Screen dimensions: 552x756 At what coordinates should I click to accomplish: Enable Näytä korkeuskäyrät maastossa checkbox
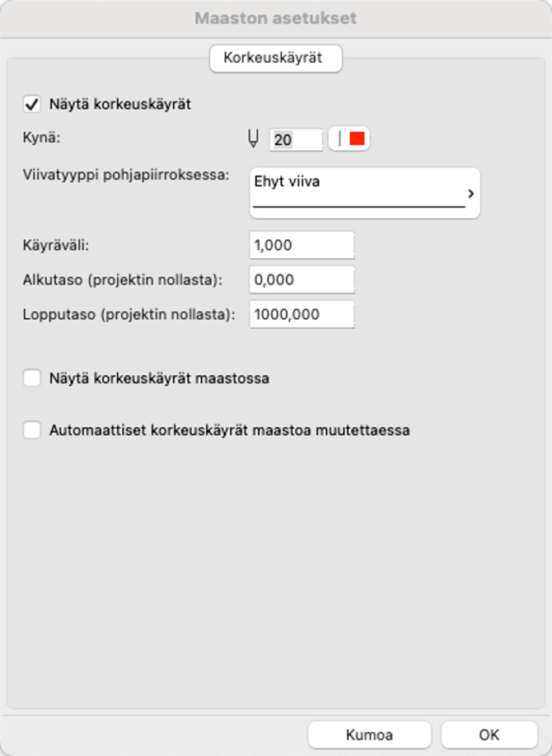click(x=33, y=379)
